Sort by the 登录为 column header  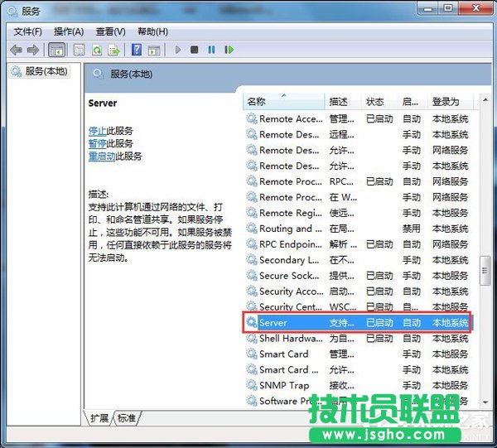coord(450,102)
